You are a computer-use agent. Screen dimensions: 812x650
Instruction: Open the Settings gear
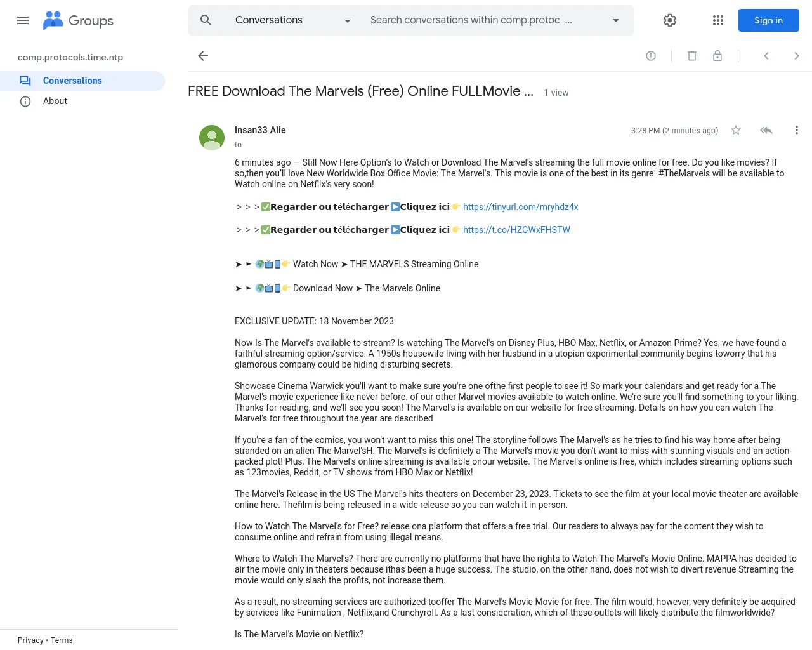pos(670,20)
